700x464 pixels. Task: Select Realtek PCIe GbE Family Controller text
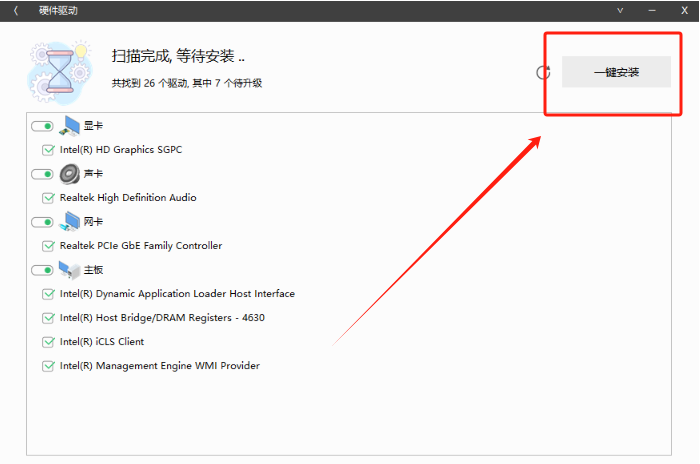click(x=141, y=246)
